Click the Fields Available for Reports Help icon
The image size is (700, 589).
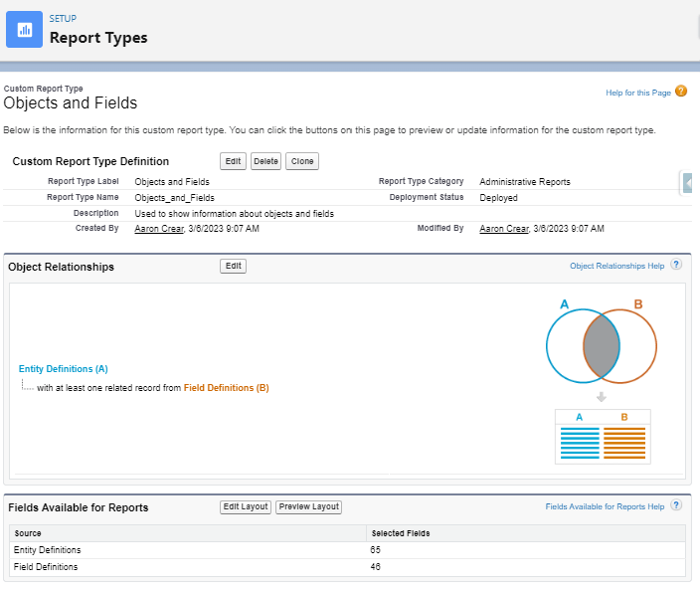(676, 506)
